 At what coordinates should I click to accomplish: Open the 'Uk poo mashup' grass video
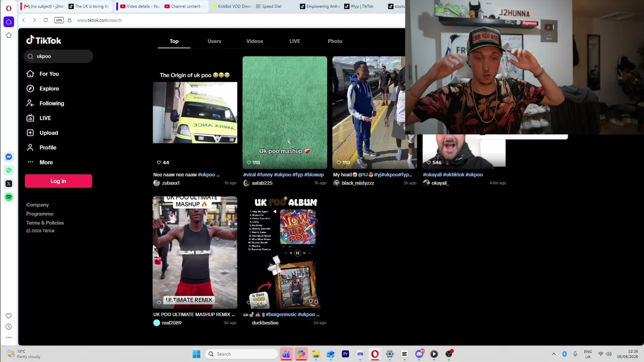[285, 113]
